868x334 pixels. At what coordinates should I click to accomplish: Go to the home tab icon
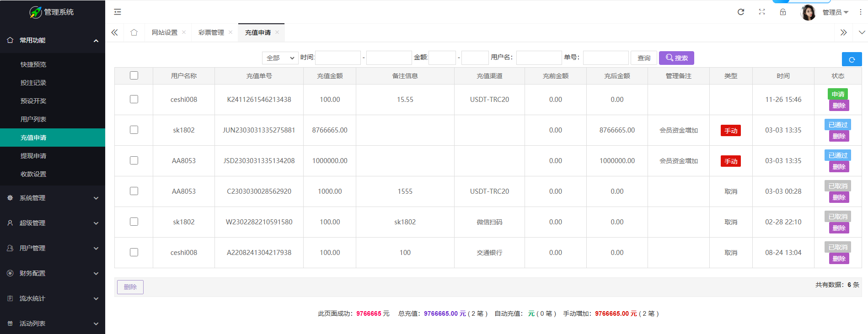134,32
